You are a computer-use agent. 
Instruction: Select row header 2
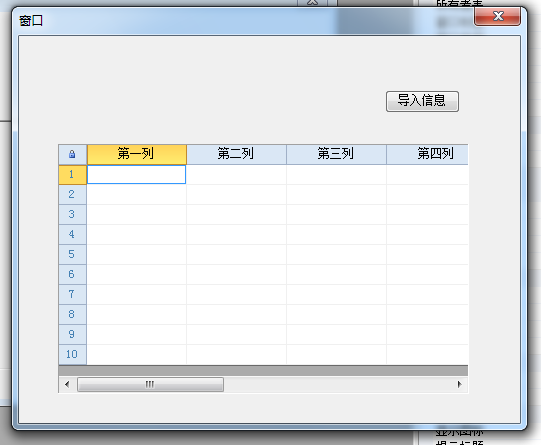coord(72,195)
